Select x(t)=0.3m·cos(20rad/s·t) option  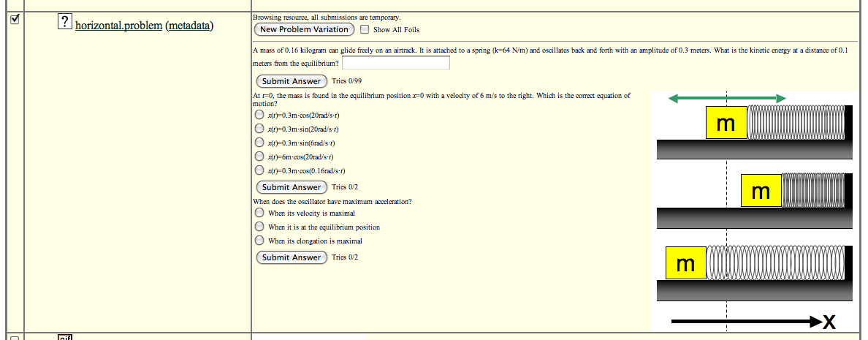(259, 116)
